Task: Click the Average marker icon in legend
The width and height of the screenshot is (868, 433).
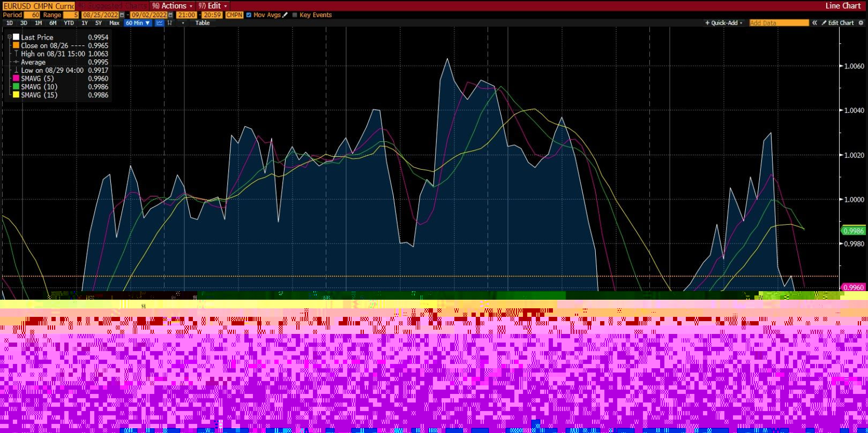Action: (16, 62)
